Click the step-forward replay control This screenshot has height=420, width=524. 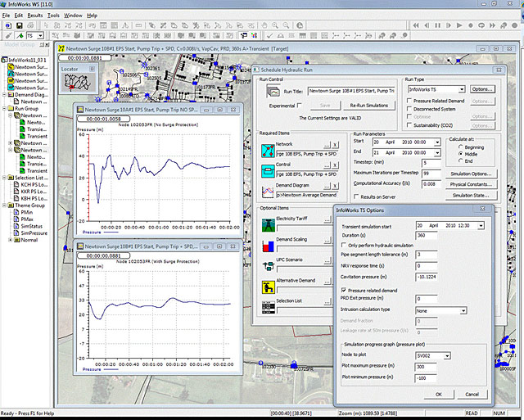point(449,25)
